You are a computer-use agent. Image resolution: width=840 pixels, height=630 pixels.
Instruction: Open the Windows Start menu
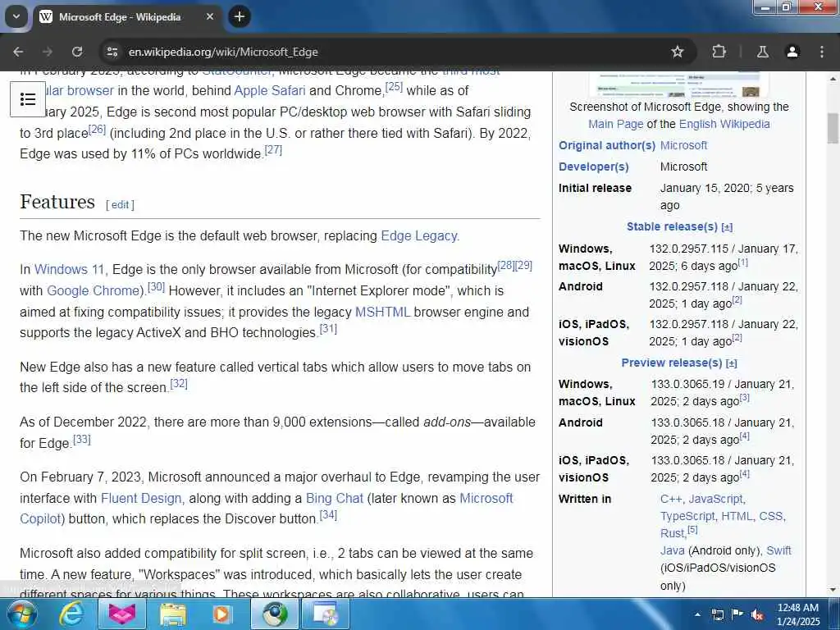click(21, 614)
